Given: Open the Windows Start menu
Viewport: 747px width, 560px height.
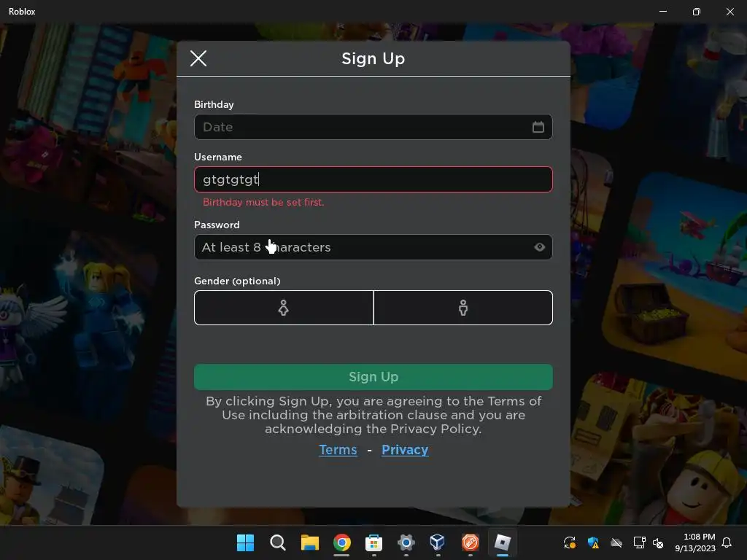Looking at the screenshot, I should 245,542.
